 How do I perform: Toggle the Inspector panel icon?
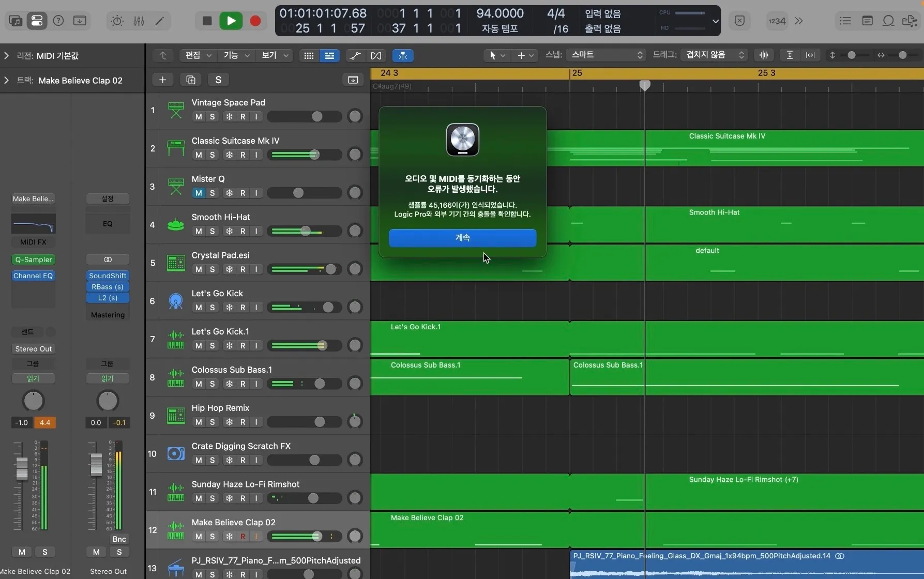click(x=37, y=21)
